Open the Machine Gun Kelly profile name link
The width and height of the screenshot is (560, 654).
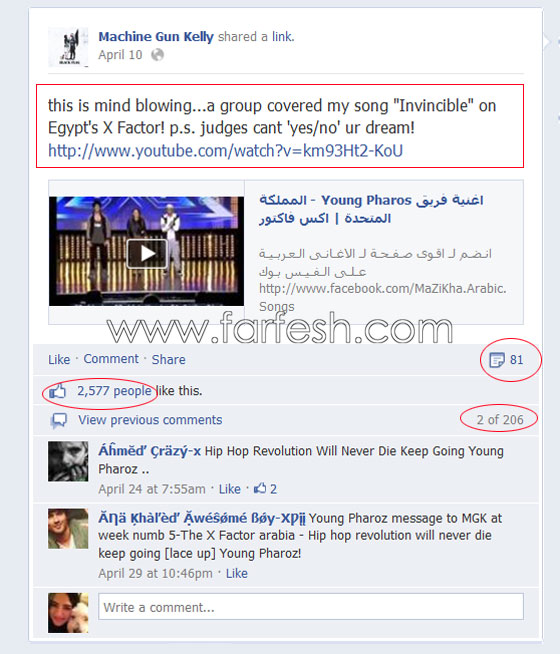point(156,37)
